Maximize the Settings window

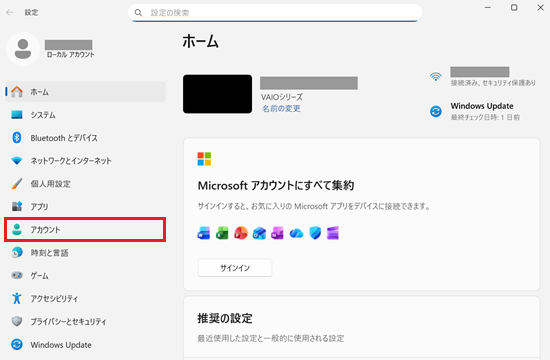(x=514, y=7)
